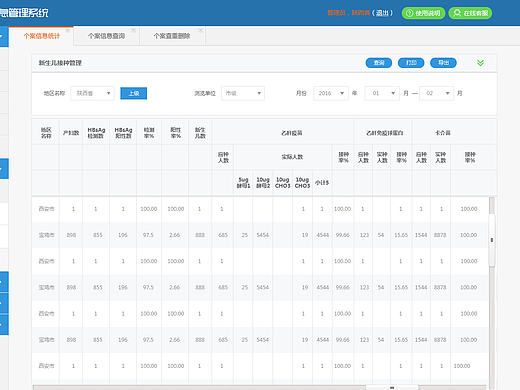Open the 使用说明 help button
The image size is (520, 390).
[x=423, y=13]
